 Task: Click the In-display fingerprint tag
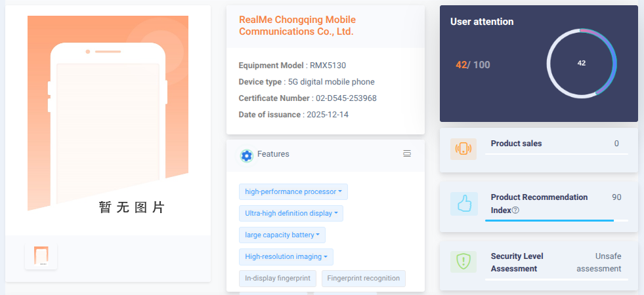pyautogui.click(x=278, y=279)
